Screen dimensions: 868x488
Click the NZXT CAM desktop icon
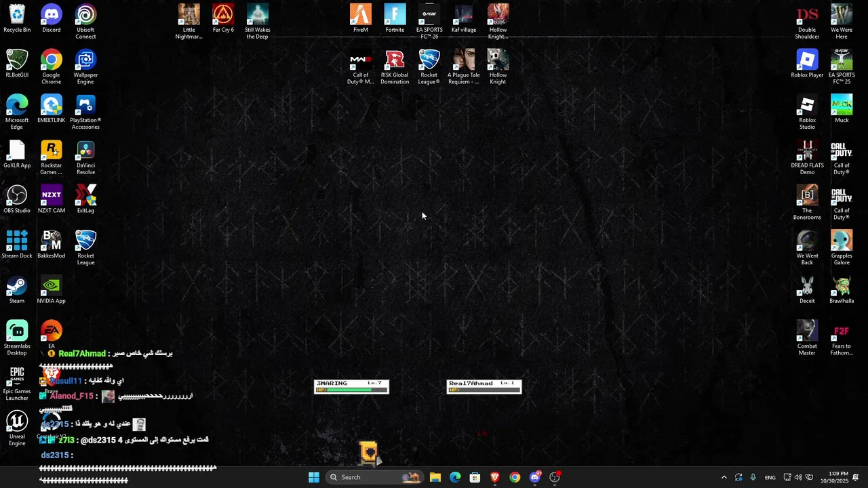[x=52, y=199]
